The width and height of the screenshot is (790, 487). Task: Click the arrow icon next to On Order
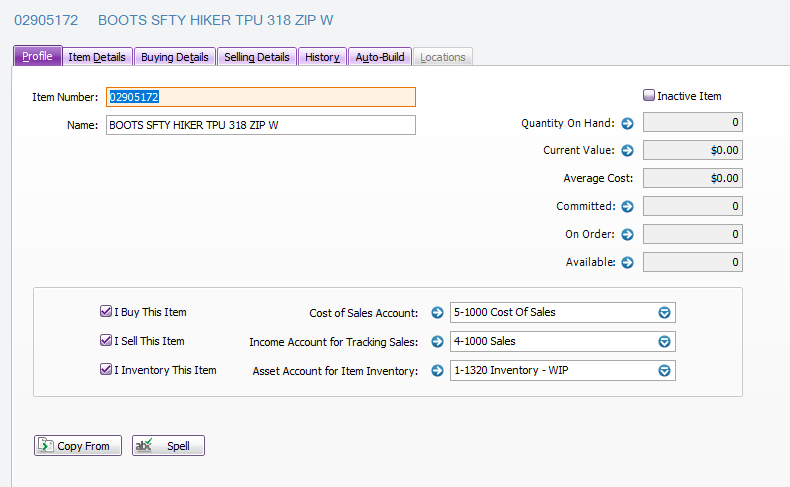pos(628,235)
